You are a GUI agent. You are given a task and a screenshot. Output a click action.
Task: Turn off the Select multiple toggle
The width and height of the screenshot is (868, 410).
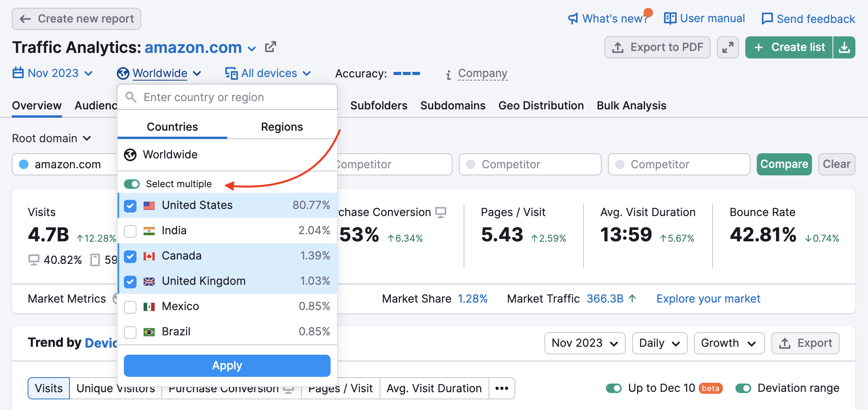[x=132, y=184]
